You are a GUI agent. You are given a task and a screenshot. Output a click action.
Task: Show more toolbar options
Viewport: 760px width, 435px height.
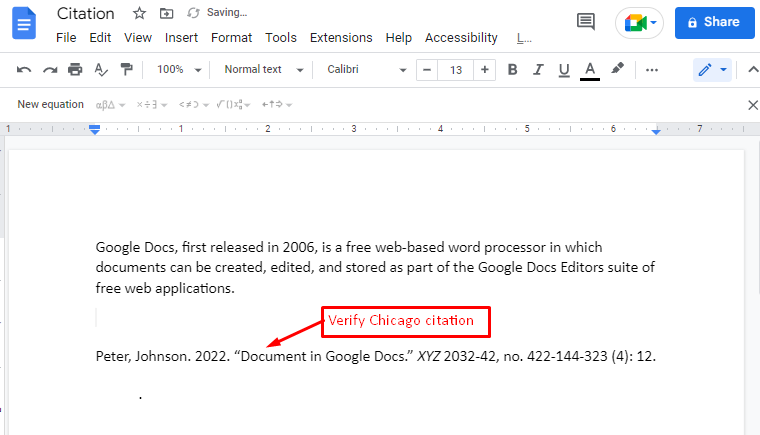click(x=652, y=70)
